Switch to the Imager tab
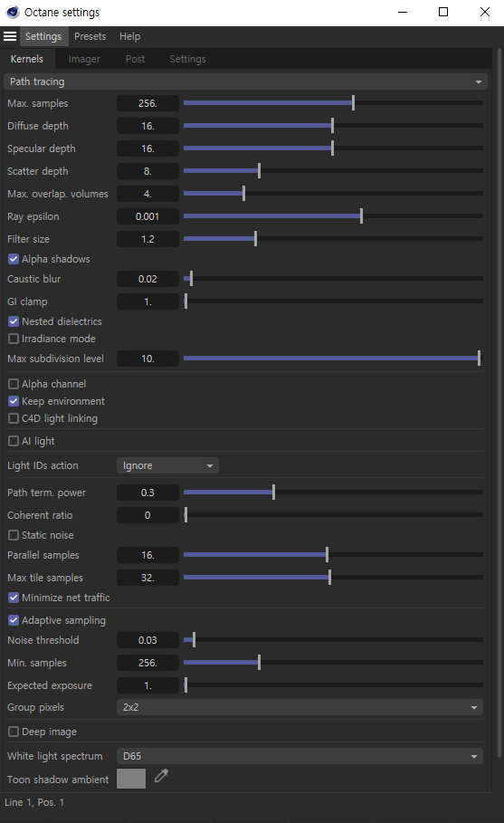The width and height of the screenshot is (504, 823). pyautogui.click(x=84, y=59)
